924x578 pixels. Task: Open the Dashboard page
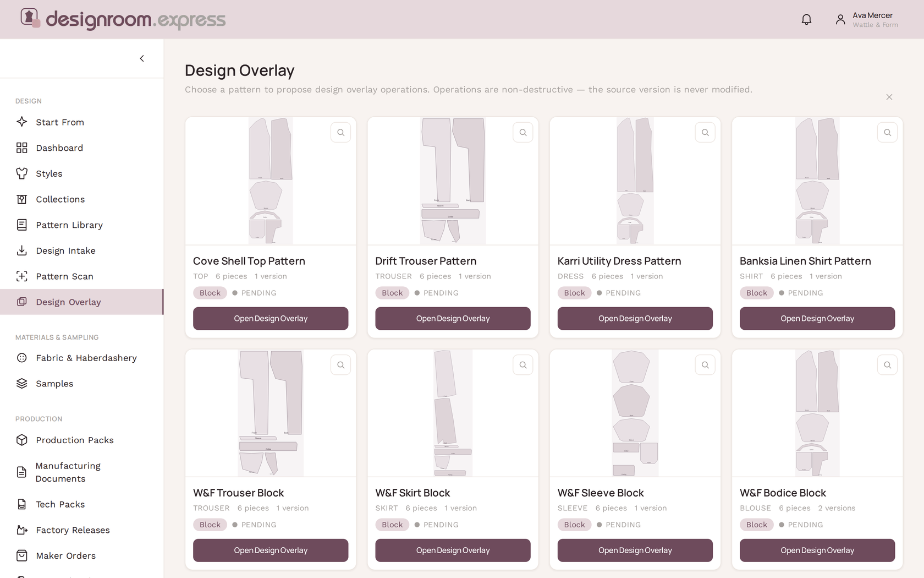[81, 148]
